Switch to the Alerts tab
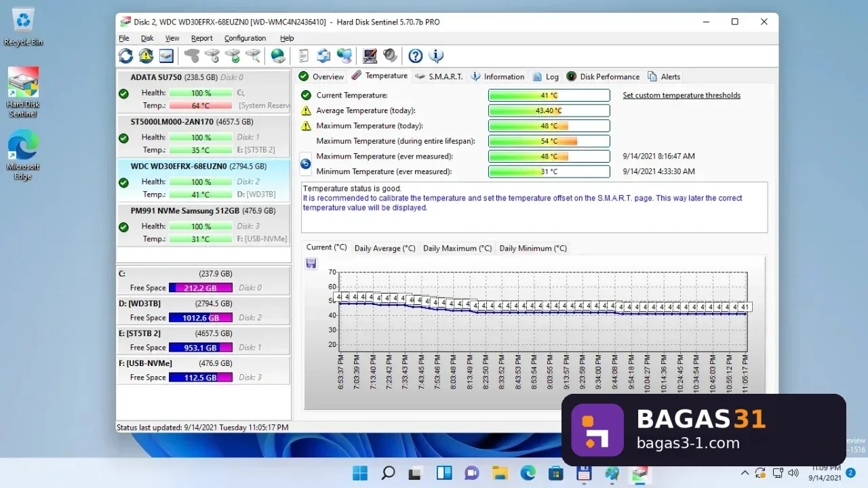Viewport: 868px width, 488px height. (x=665, y=77)
